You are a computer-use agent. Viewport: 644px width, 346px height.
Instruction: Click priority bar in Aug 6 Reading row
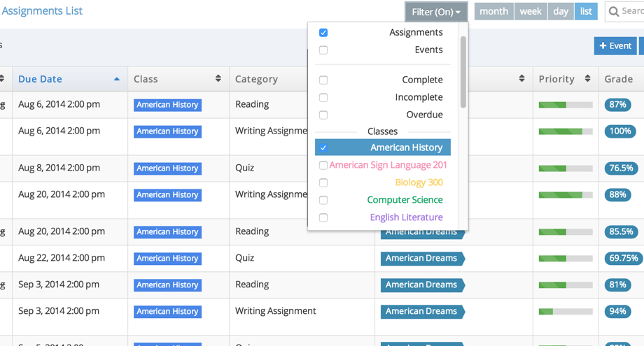(565, 105)
